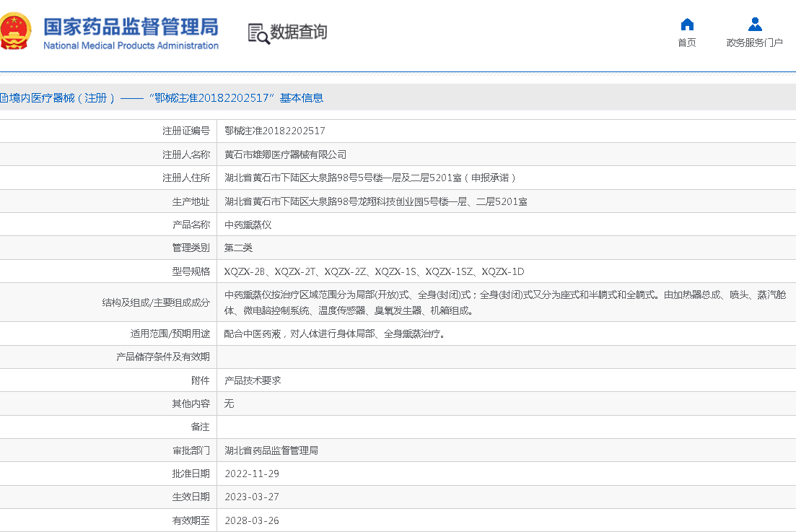This screenshot has height=532, width=796.
Task: Click the 境内医疗器械（注册）基本信息 header
Action: click(x=162, y=98)
